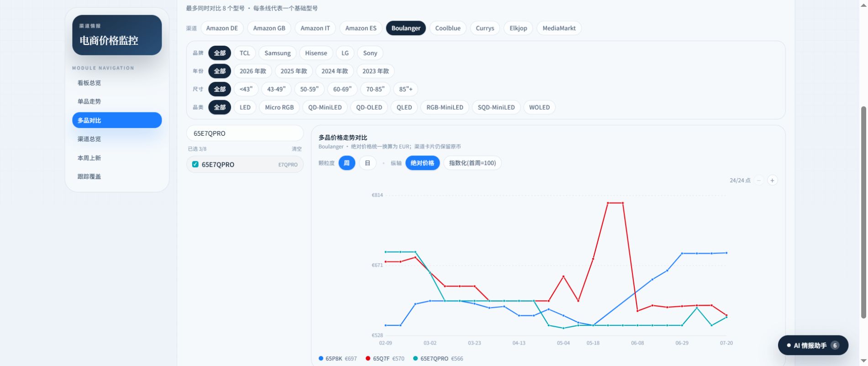This screenshot has height=366, width=868.
Task: Go to 单品走势 module
Action: tap(117, 101)
